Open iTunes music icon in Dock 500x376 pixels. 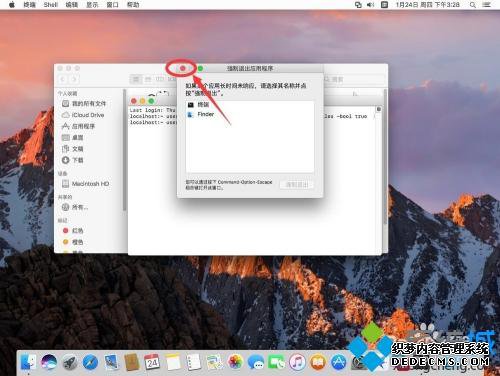click(297, 362)
